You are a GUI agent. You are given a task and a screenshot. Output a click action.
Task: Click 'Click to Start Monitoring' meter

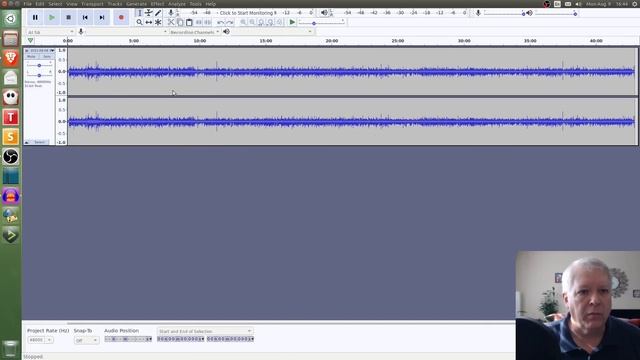coord(247,13)
